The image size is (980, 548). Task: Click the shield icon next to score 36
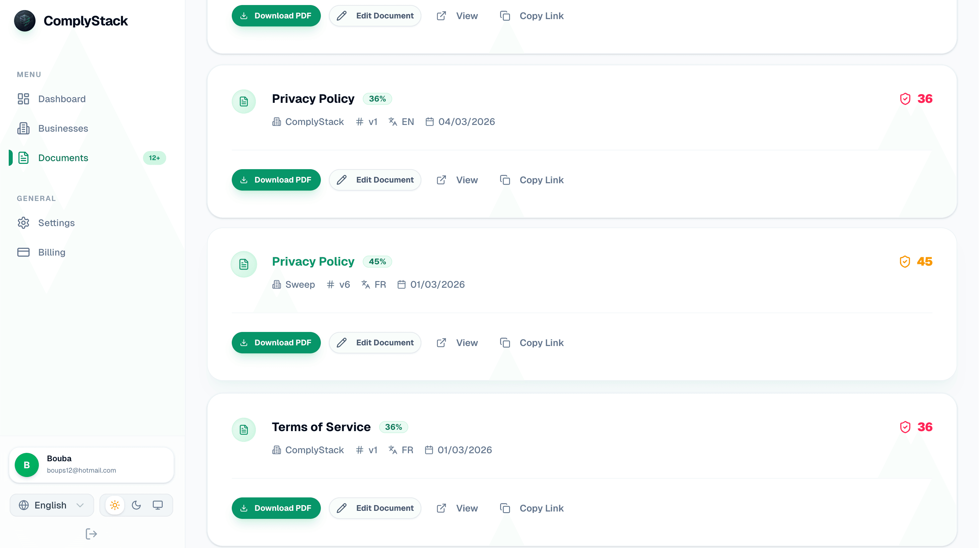905,98
